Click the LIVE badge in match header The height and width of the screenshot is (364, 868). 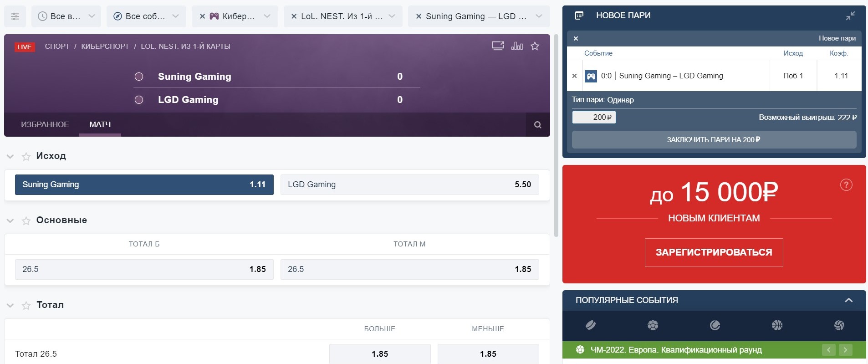(25, 46)
